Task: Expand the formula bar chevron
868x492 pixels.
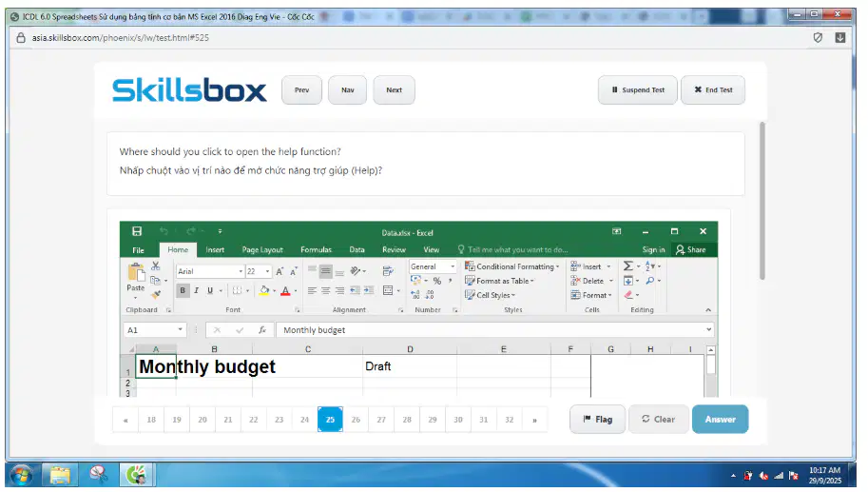Action: pos(708,329)
